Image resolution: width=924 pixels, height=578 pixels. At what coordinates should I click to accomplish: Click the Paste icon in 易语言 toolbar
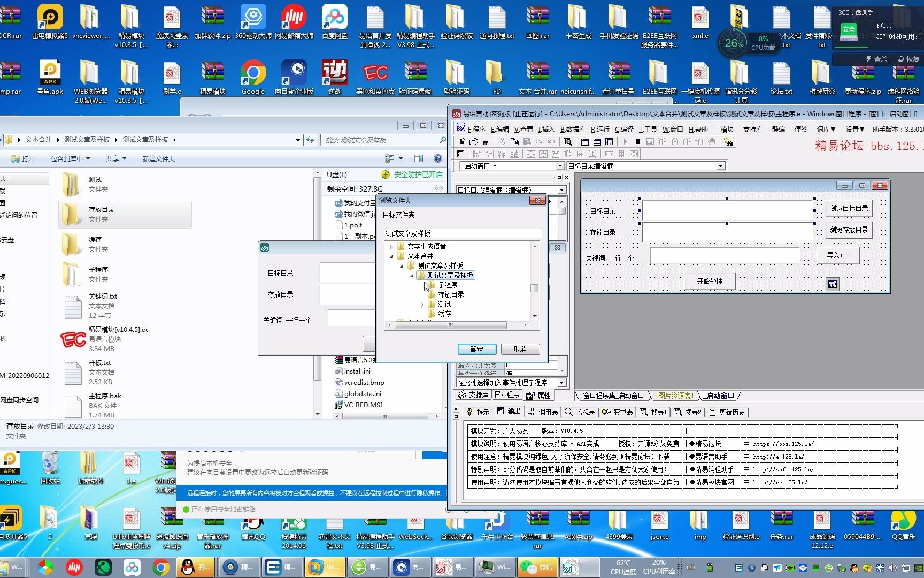pos(527,142)
